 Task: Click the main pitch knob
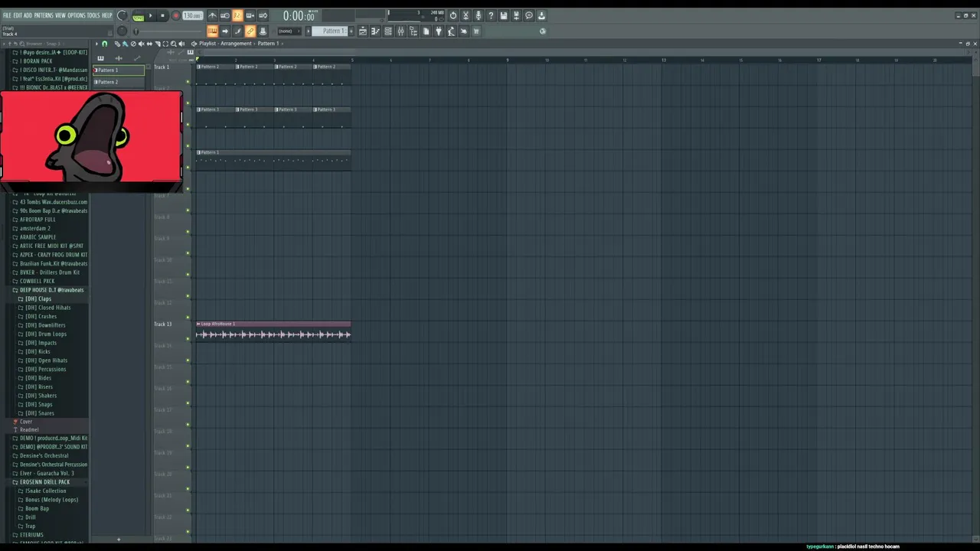122,31
